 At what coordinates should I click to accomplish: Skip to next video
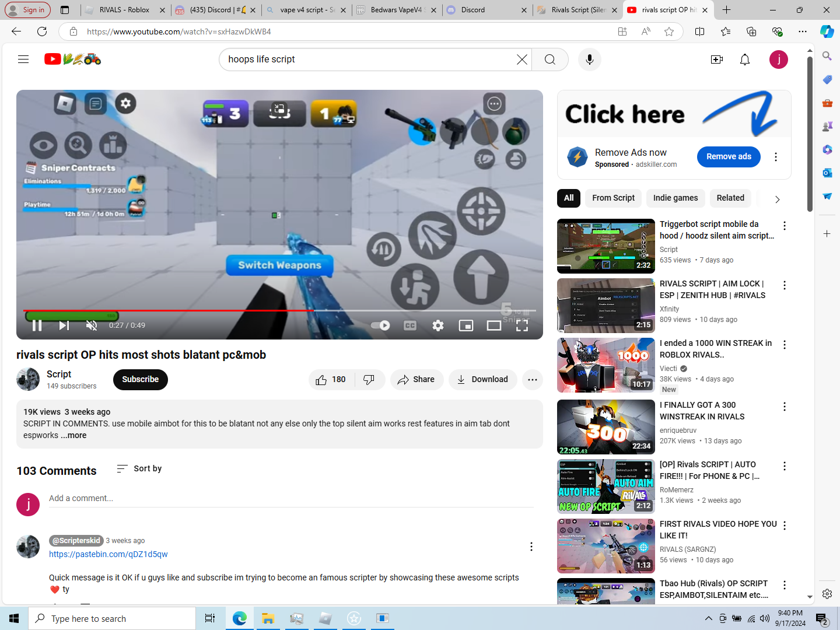(64, 325)
